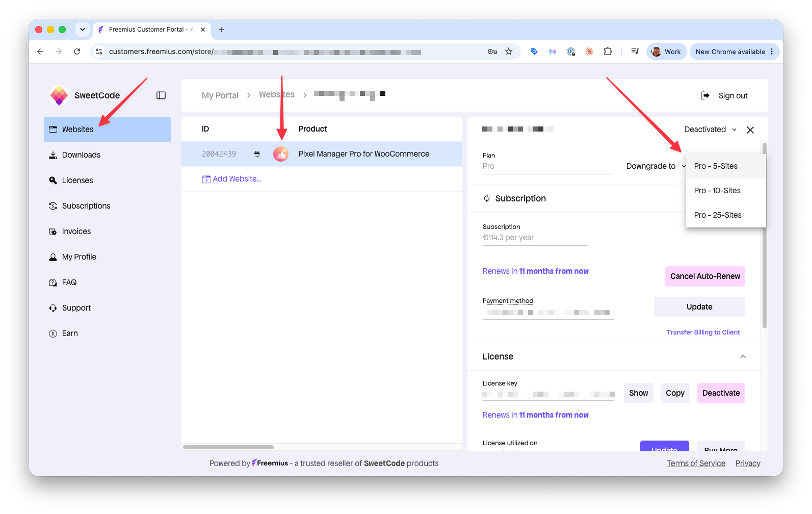The width and height of the screenshot is (812, 514).
Task: Open the Chrome three-dot menu
Action: tap(772, 52)
